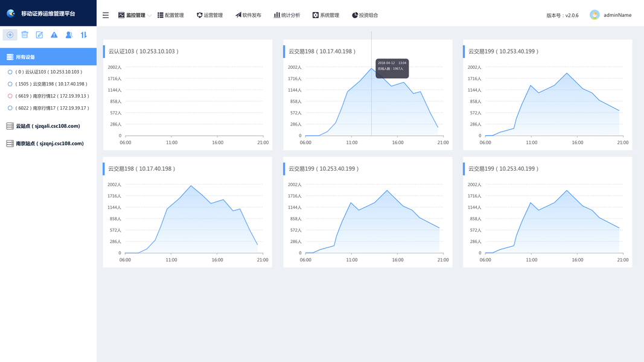The width and height of the screenshot is (644, 362).
Task: Click the adminName user avatar
Action: (595, 14)
